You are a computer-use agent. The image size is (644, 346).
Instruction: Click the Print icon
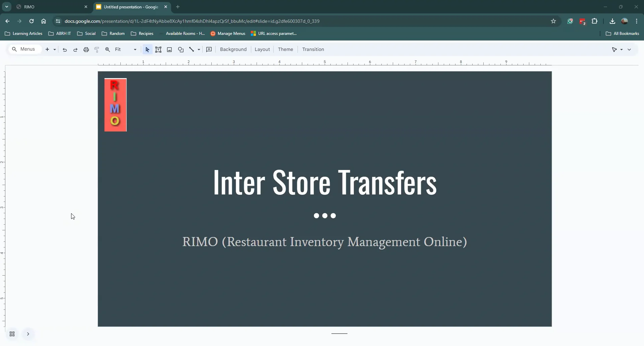coord(86,49)
